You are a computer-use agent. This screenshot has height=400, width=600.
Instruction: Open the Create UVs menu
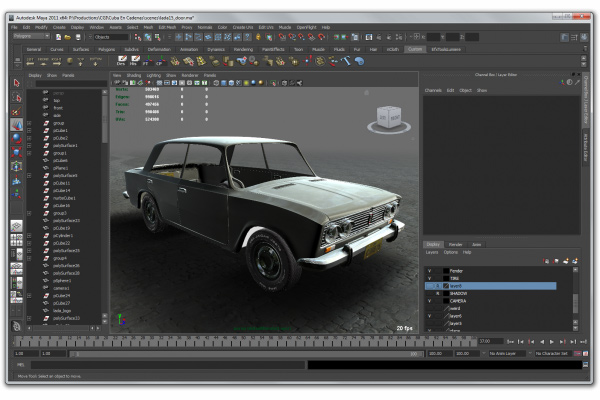[243, 27]
